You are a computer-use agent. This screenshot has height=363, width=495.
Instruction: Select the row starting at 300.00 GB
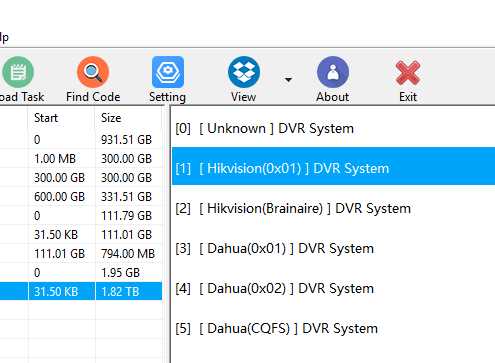[81, 177]
